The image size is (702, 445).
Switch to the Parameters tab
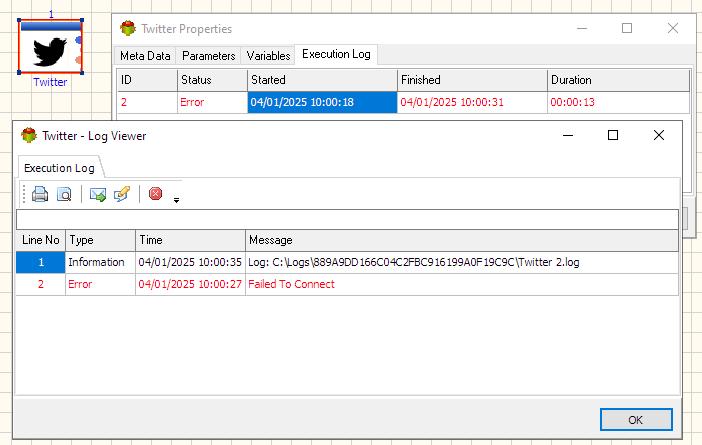click(209, 56)
